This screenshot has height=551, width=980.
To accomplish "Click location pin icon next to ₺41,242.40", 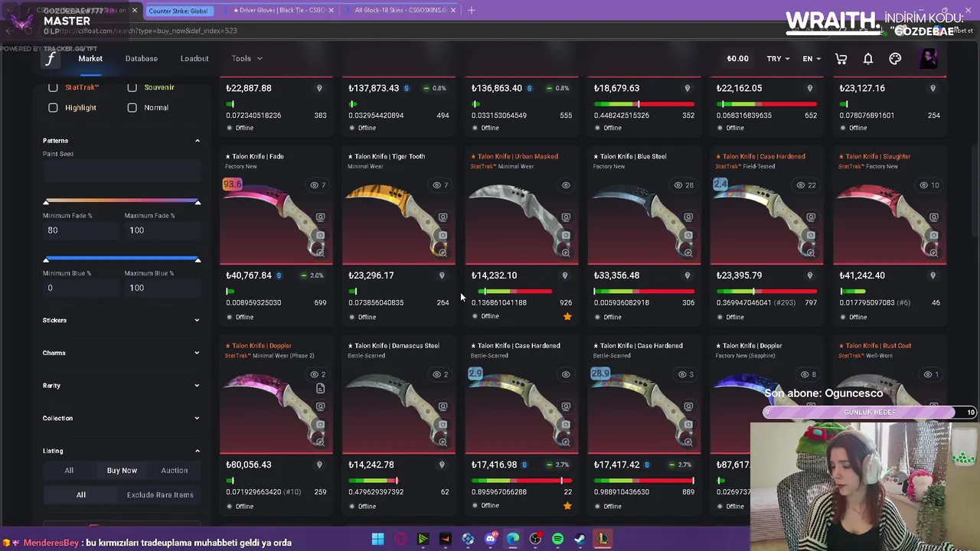I will pyautogui.click(x=933, y=275).
